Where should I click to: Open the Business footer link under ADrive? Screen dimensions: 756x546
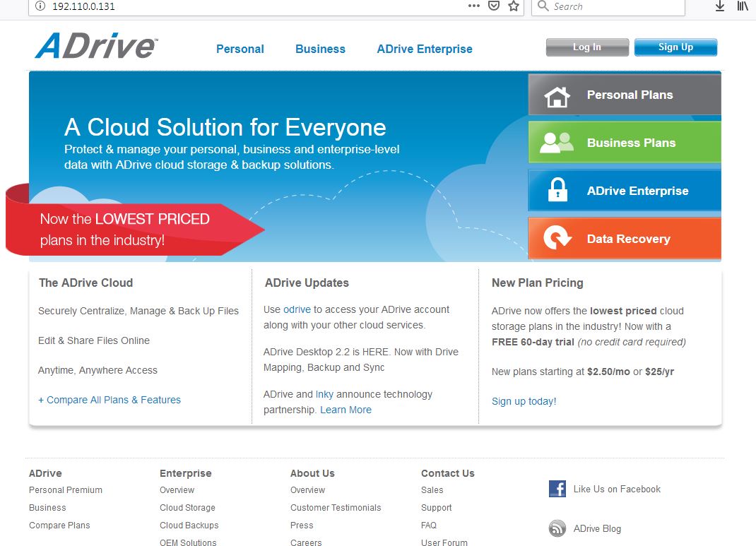[x=47, y=507]
